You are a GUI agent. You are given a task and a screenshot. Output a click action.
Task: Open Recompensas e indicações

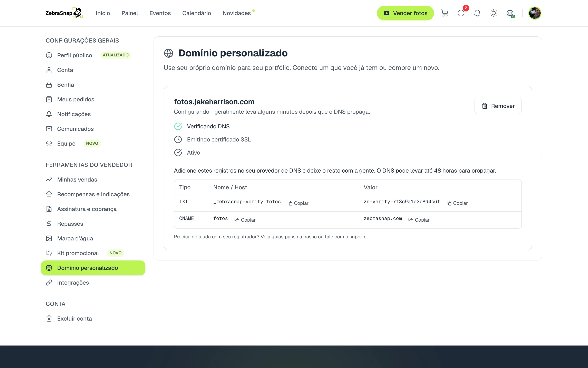coord(93,194)
